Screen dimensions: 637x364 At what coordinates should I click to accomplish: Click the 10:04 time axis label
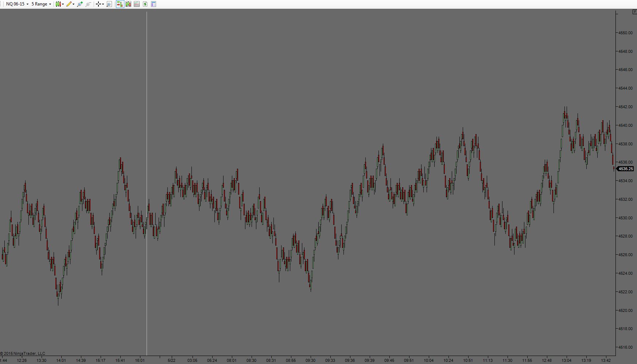[x=429, y=360]
